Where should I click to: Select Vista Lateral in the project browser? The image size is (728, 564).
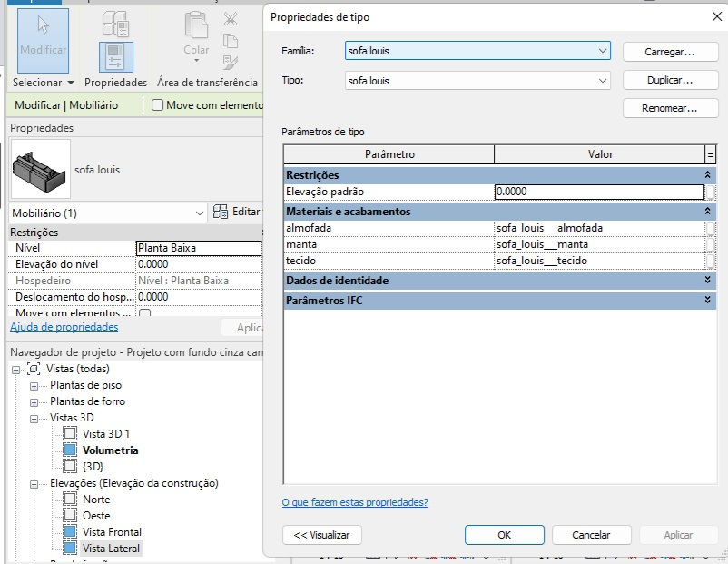click(111, 549)
